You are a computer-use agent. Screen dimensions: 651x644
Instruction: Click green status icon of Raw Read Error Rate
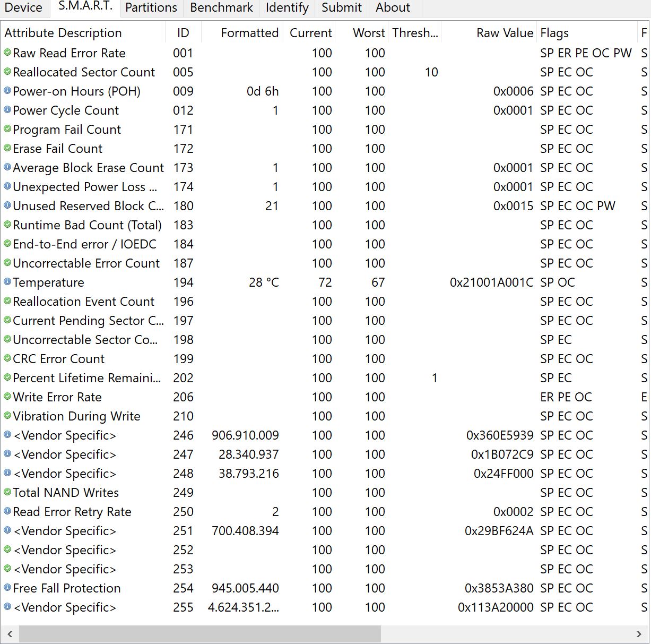pos(7,53)
